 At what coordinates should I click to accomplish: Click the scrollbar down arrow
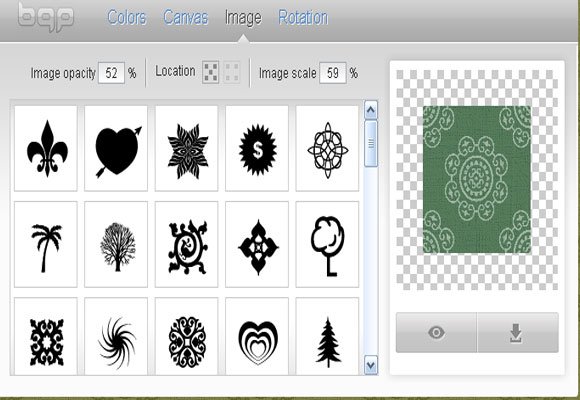(371, 366)
